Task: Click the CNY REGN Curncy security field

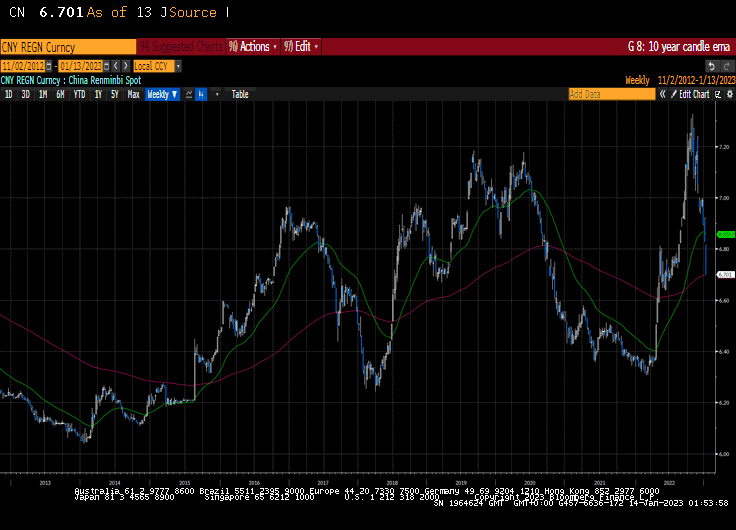Action: pos(68,47)
